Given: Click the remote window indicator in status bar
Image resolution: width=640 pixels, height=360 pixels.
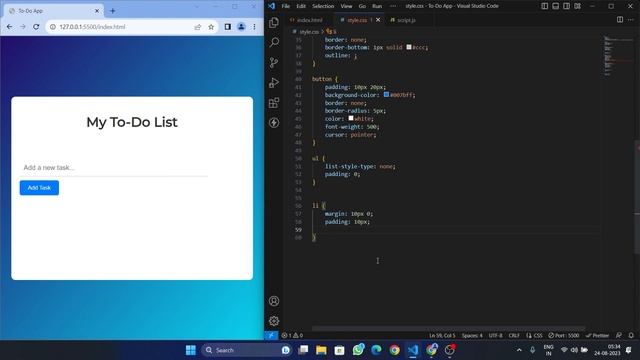Looking at the screenshot, I should [271, 336].
